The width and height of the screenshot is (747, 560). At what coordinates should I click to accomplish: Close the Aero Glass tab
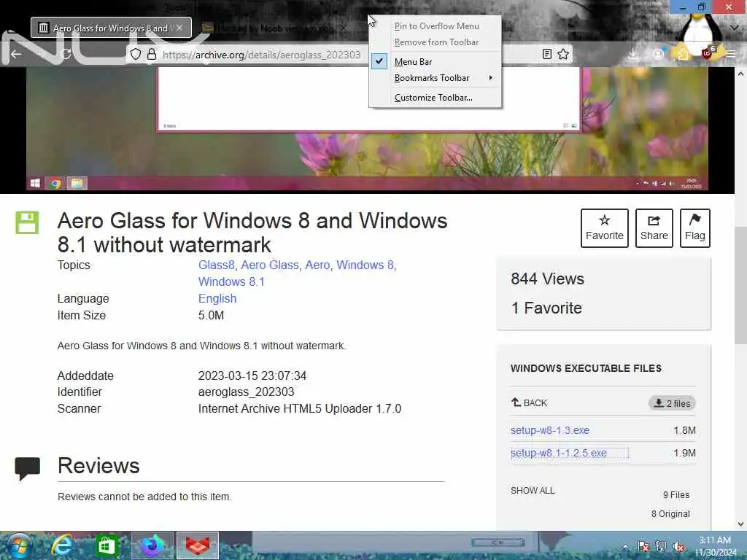click(179, 28)
